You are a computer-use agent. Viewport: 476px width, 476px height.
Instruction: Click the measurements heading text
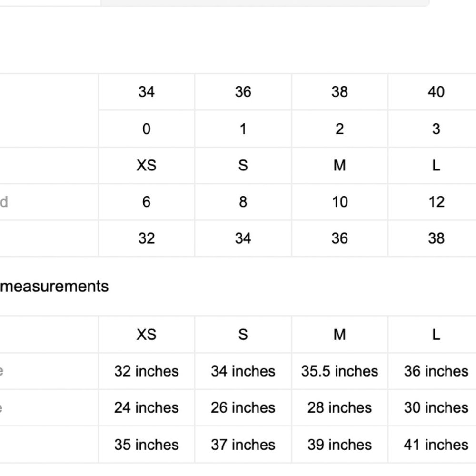[54, 286]
